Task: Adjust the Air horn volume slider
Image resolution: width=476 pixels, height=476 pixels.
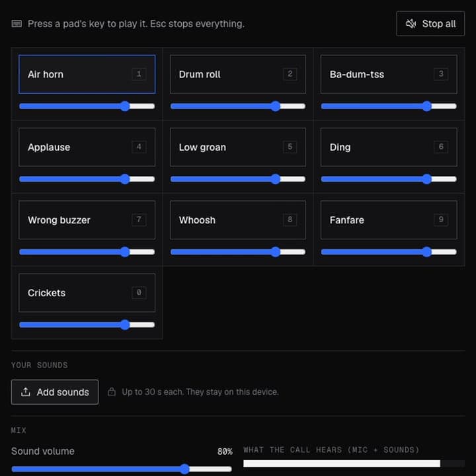Action: [x=87, y=106]
